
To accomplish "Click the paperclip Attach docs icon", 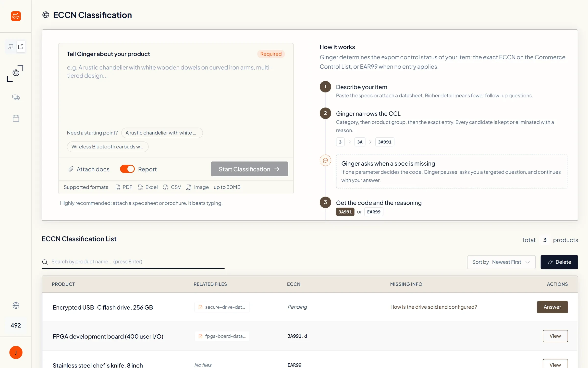I will (x=71, y=169).
